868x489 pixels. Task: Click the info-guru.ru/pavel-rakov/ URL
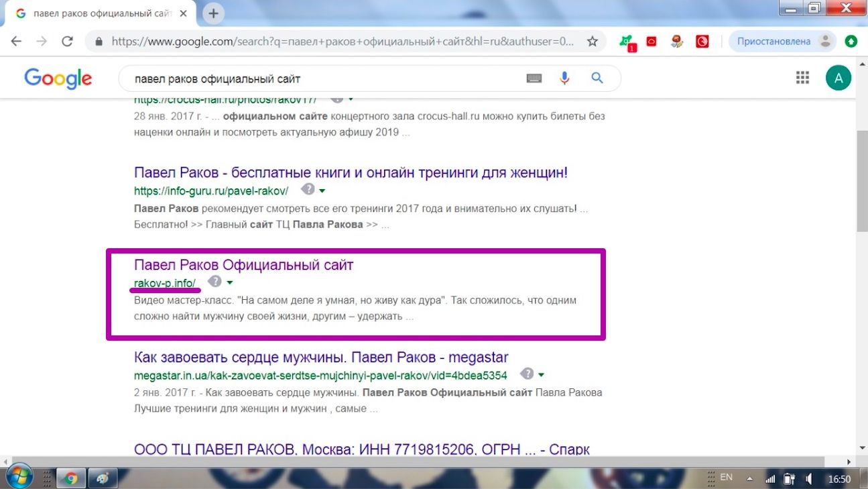[x=211, y=191]
